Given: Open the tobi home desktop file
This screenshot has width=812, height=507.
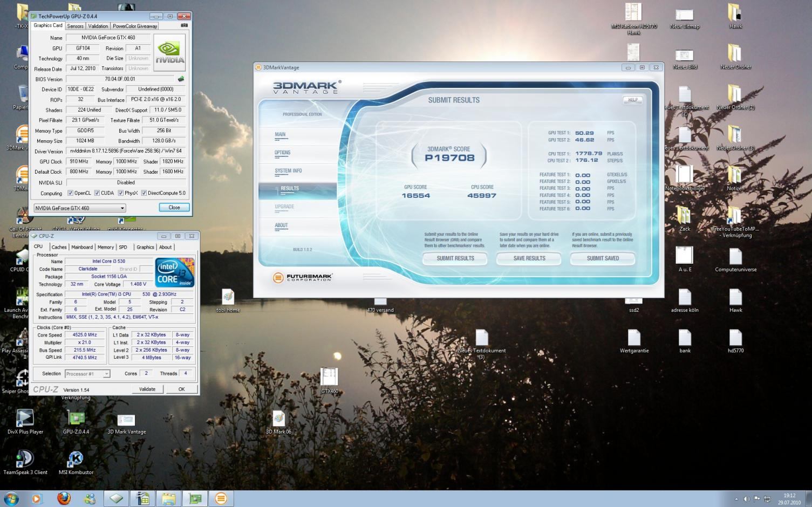Looking at the screenshot, I should click(228, 300).
